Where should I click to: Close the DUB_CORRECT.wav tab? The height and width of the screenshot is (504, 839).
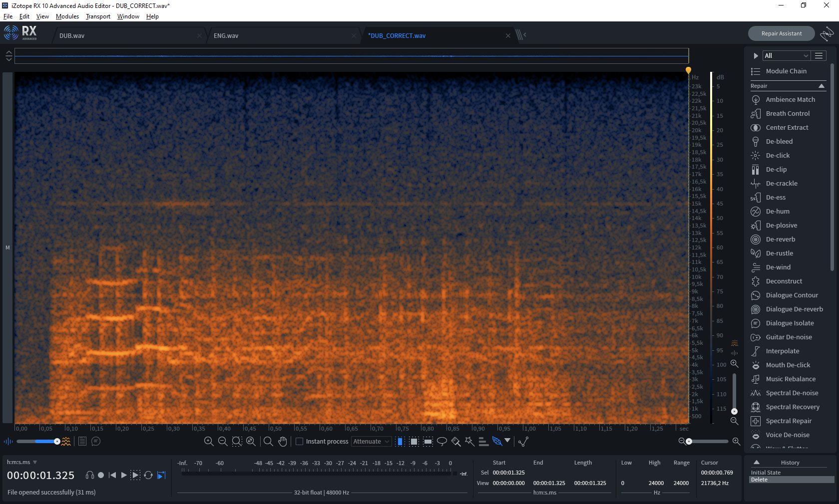click(x=508, y=36)
